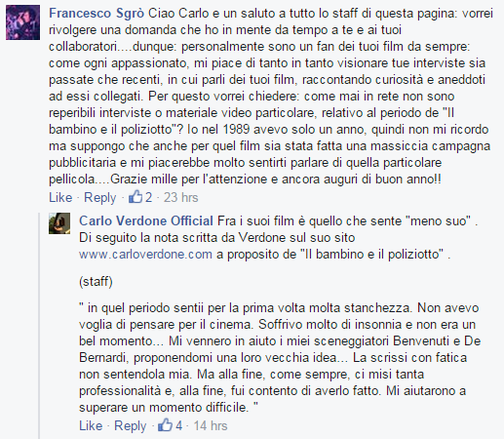
Task: Open the Carlo Verdone Official page name
Action: point(146,220)
